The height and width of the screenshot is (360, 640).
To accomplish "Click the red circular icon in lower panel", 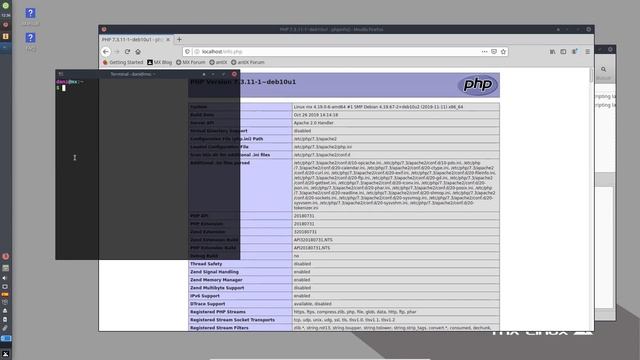I will click(x=6, y=256).
